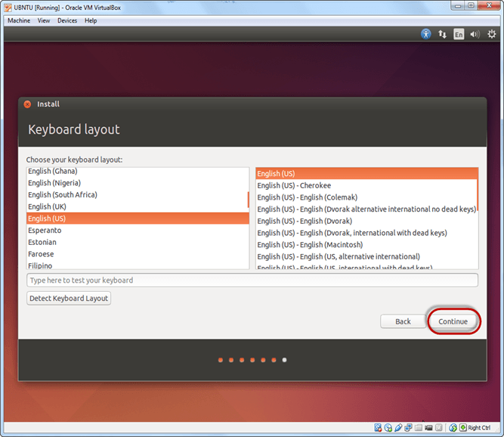Screen dimensions: 504x437
Task: Click the Back button
Action: coord(403,321)
